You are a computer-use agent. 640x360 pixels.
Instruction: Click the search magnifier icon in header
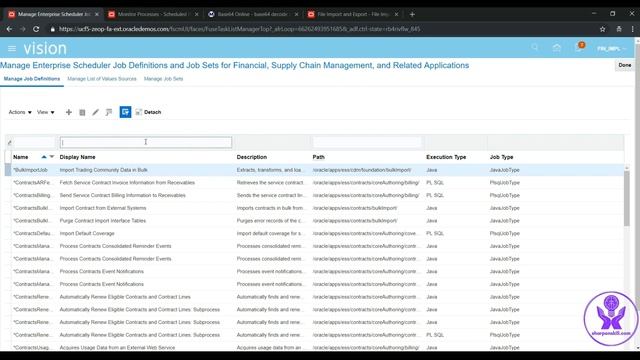[x=535, y=48]
